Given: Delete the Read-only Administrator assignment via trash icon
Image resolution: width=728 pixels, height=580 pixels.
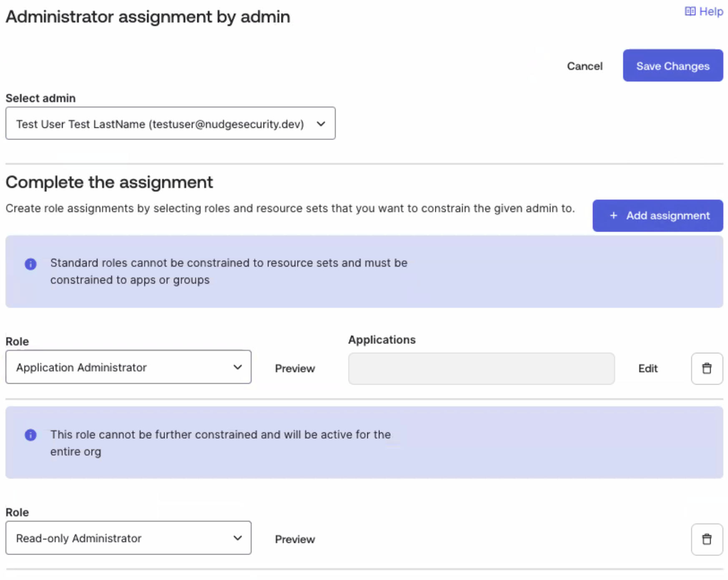Looking at the screenshot, I should coord(706,539).
